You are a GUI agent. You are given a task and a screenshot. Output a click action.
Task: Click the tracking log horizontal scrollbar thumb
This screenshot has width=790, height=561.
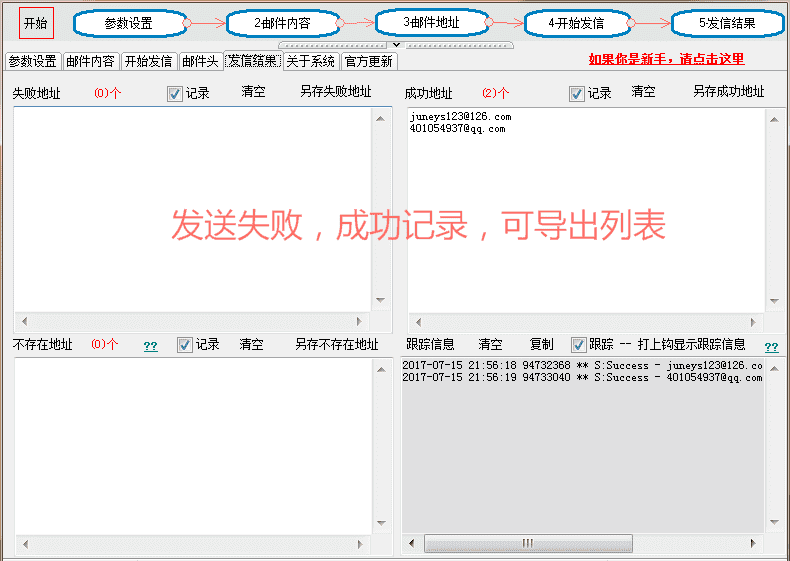coord(528,543)
